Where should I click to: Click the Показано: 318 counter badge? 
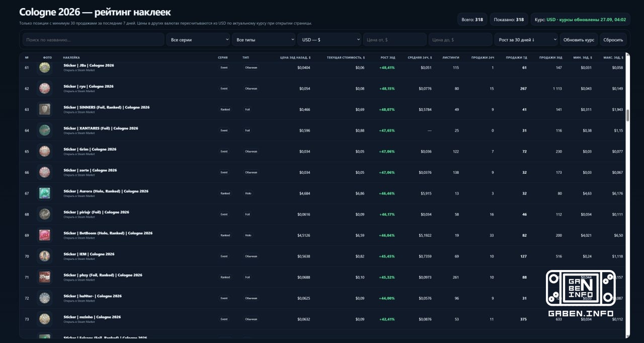pyautogui.click(x=509, y=20)
